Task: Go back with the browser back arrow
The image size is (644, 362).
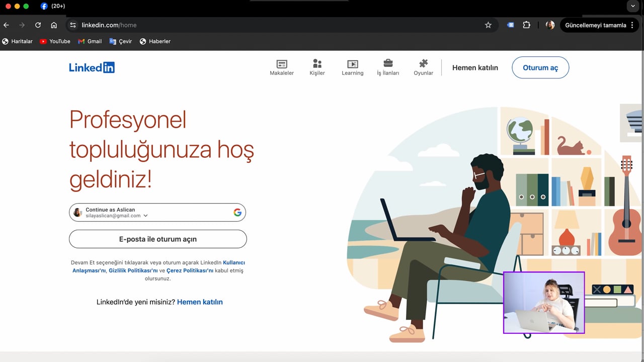Action: pos(6,25)
